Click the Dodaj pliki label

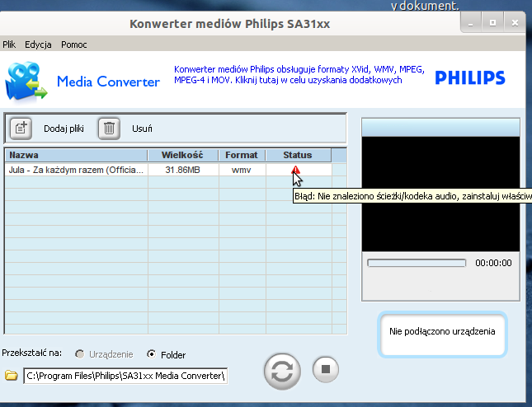point(64,129)
